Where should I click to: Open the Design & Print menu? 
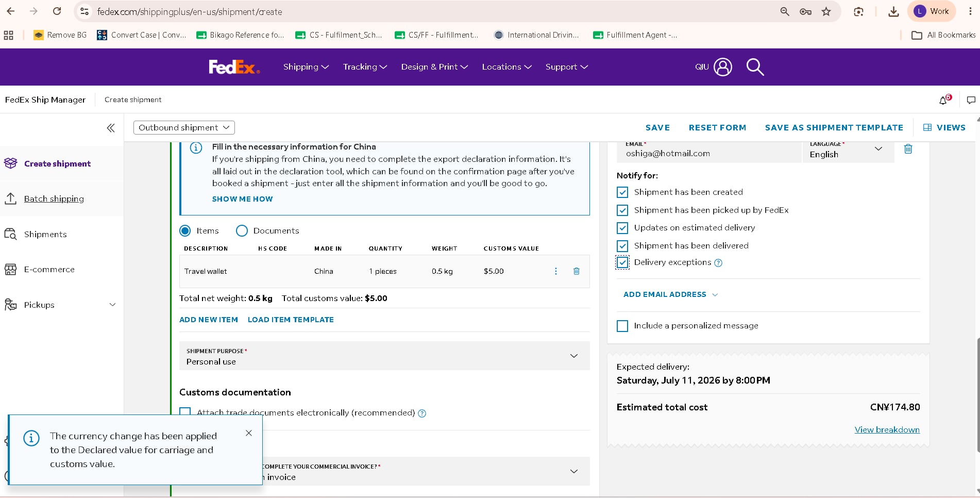[434, 67]
